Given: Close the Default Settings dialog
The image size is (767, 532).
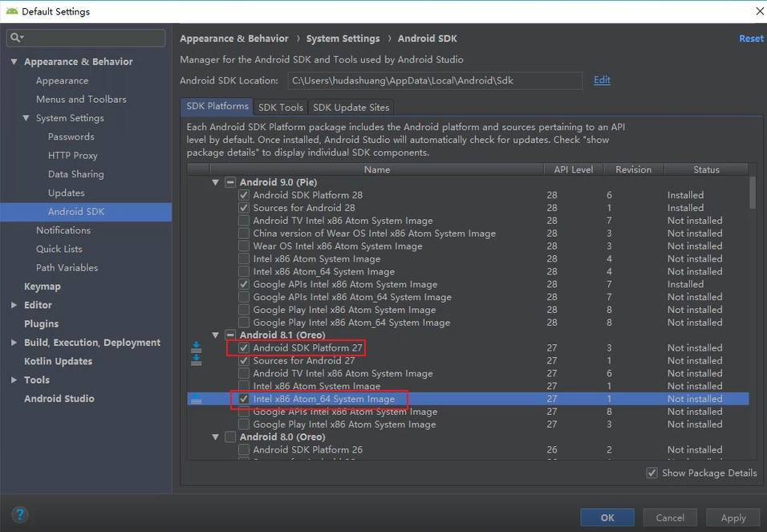Looking at the screenshot, I should coord(759,10).
